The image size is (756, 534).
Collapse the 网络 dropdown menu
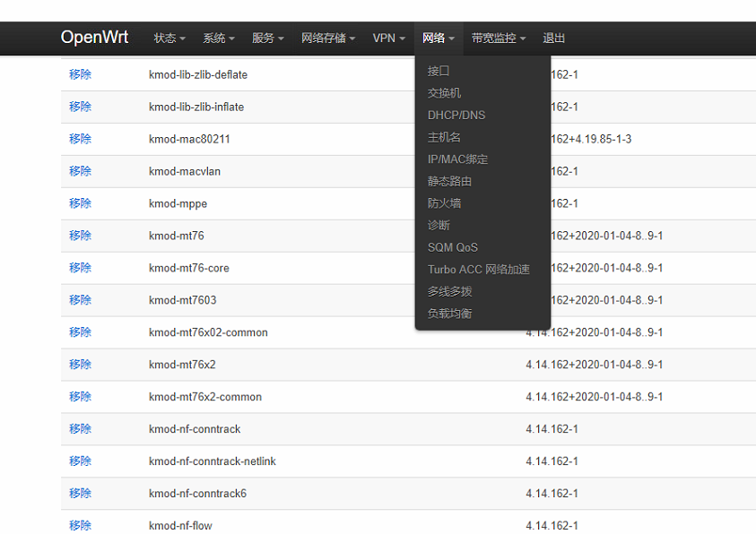pyautogui.click(x=439, y=38)
